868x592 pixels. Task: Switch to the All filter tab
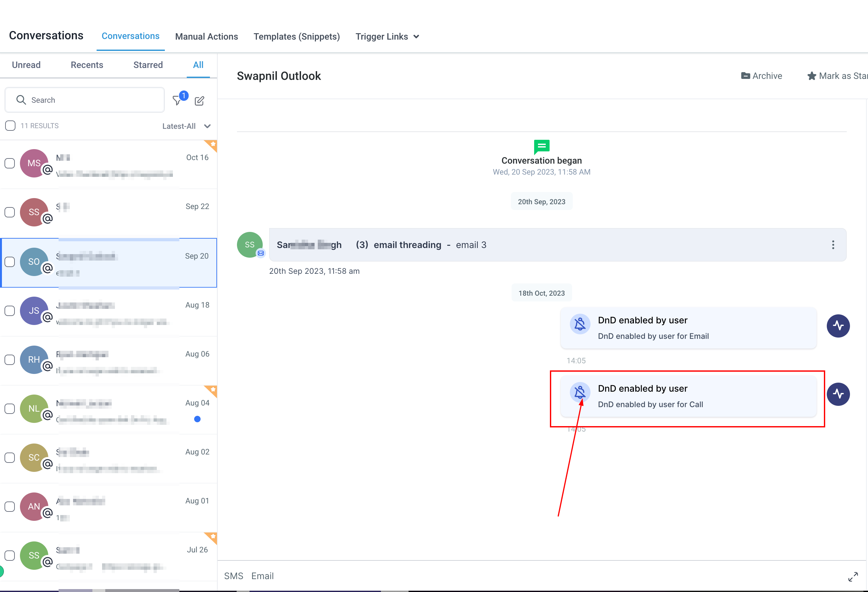tap(198, 65)
